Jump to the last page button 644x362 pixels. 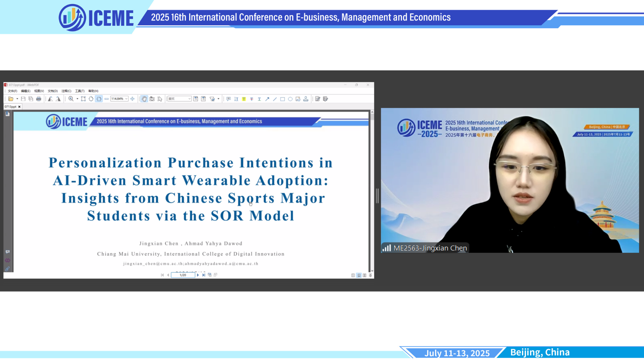[204, 275]
